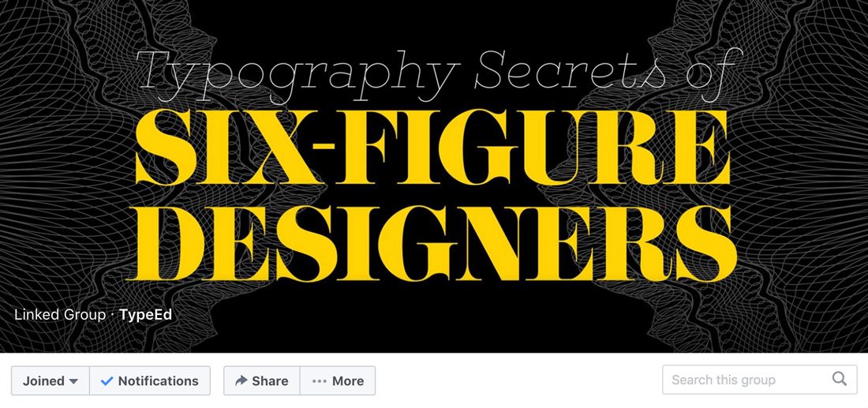The image size is (868, 408).
Task: Focus the Search this group field
Action: [759, 380]
